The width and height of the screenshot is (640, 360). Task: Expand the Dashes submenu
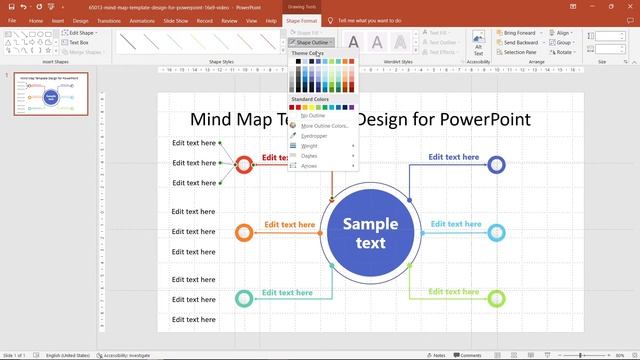coord(323,156)
